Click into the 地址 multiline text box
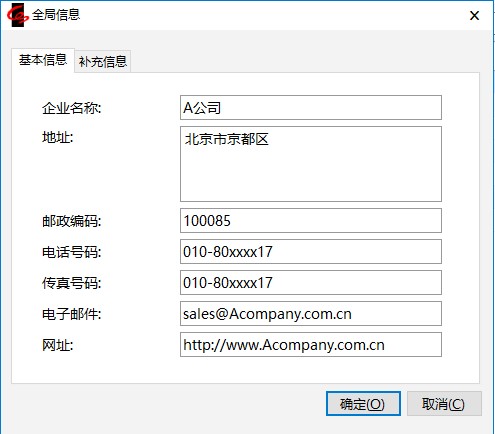 pos(311,164)
